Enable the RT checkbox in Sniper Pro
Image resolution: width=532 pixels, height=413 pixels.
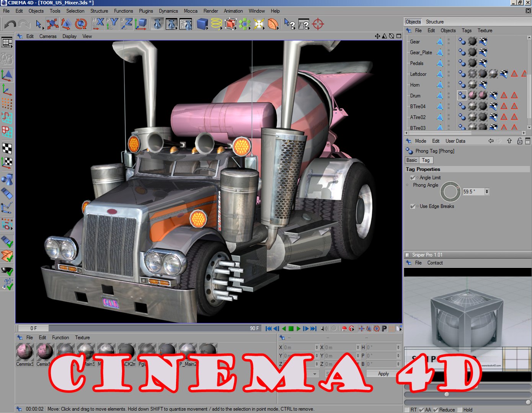pyautogui.click(x=407, y=410)
